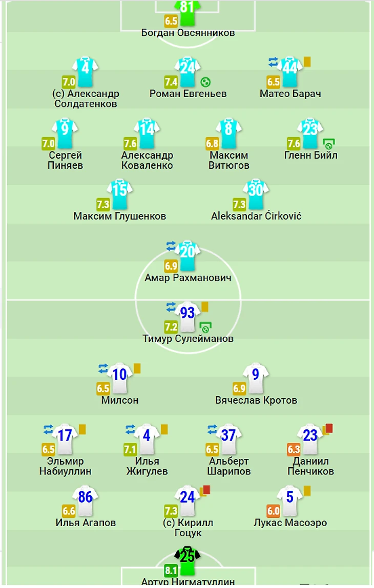Viewport: 374px width, 588px height.
Task: Click the goal net icon by Гленн Бийл
Action: coord(328,144)
